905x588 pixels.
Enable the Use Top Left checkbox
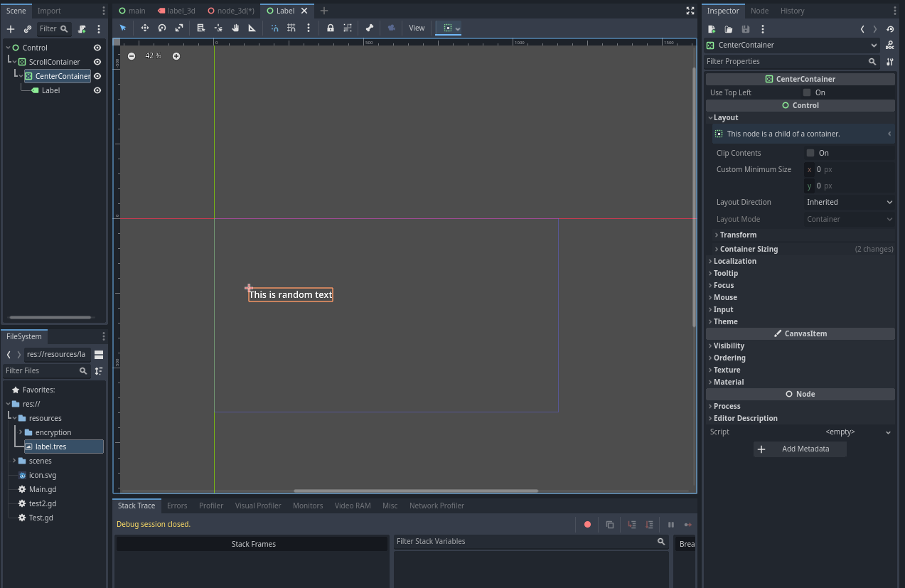pyautogui.click(x=807, y=92)
